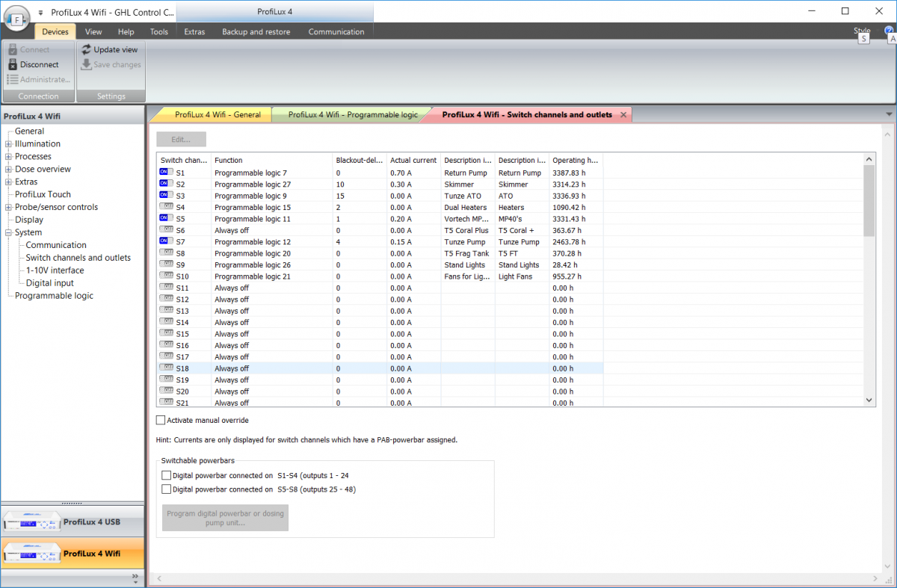Viewport: 897px width, 588px height.
Task: Select Communication under System
Action: tap(56, 246)
